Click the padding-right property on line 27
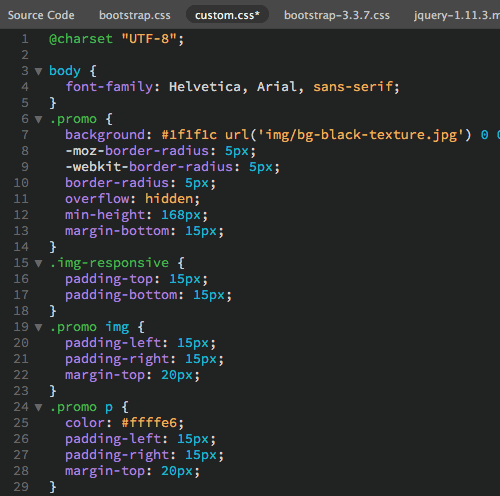This screenshot has height=496, width=500. [117, 455]
